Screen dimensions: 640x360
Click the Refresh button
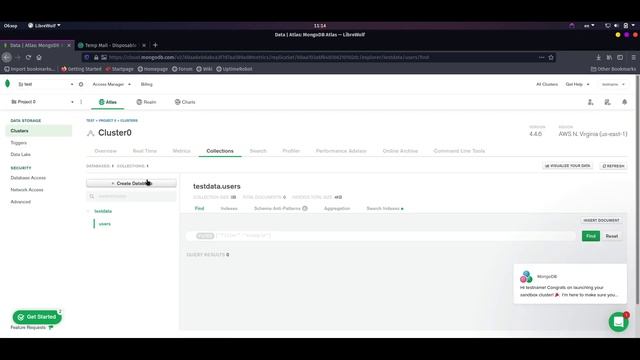(x=613, y=166)
